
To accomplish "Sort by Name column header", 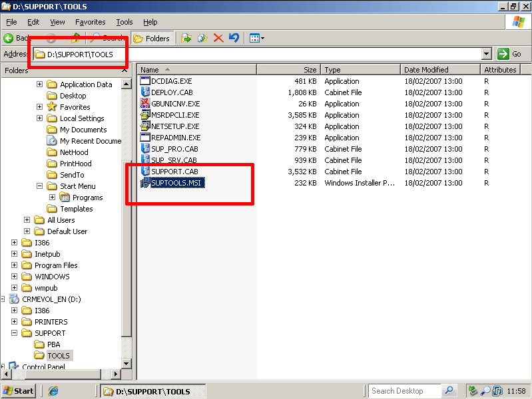I will 196,70.
